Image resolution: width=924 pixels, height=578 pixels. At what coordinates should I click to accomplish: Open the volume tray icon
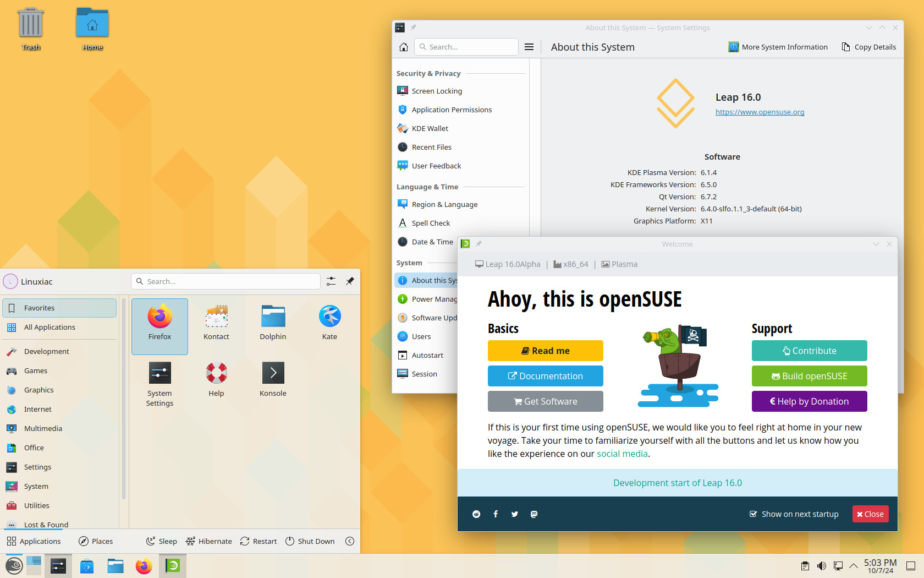[x=822, y=566]
